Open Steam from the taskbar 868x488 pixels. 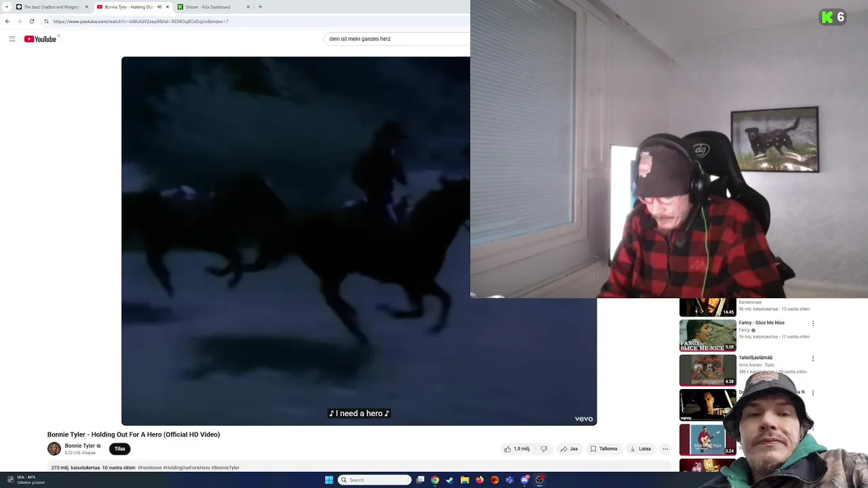pos(450,480)
